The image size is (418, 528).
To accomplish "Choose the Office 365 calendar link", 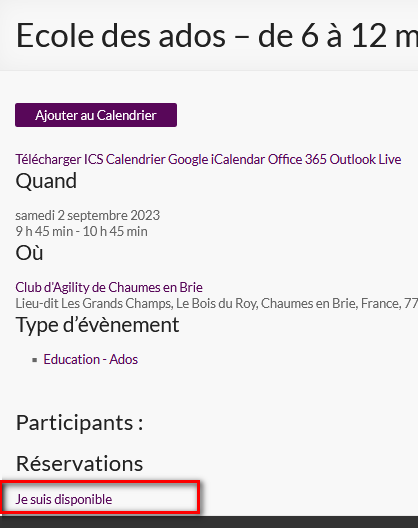I will tap(297, 159).
